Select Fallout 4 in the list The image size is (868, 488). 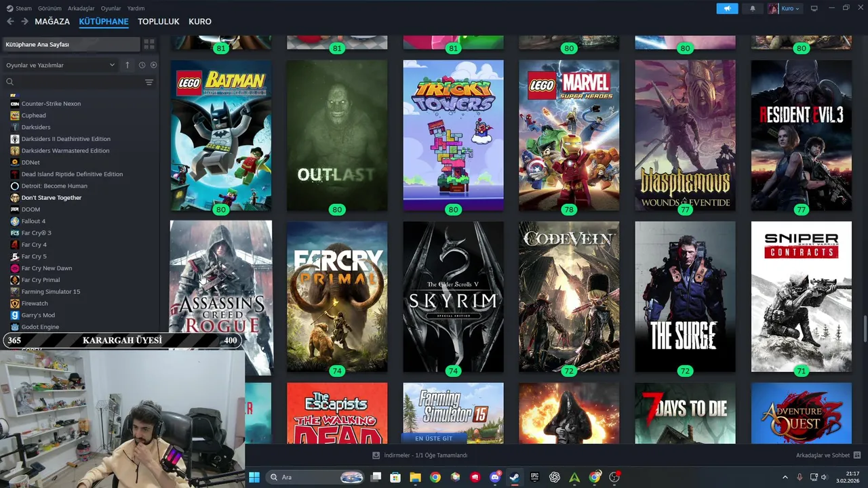click(x=33, y=221)
